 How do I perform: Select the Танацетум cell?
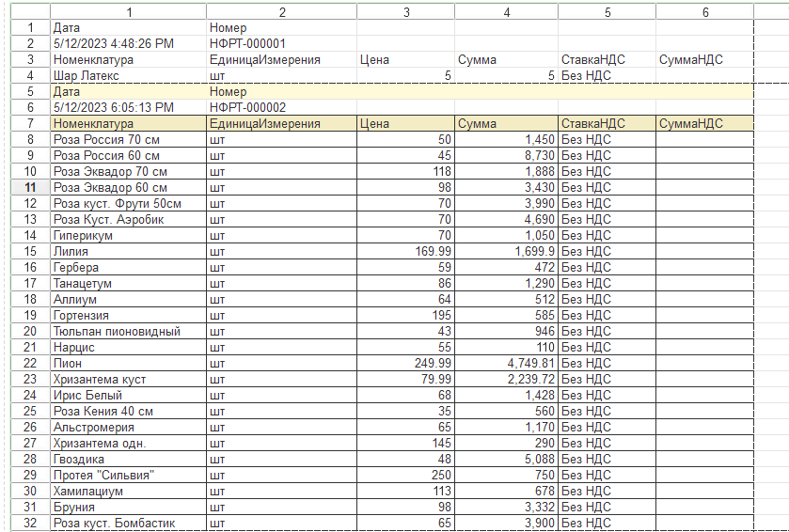coord(128,284)
